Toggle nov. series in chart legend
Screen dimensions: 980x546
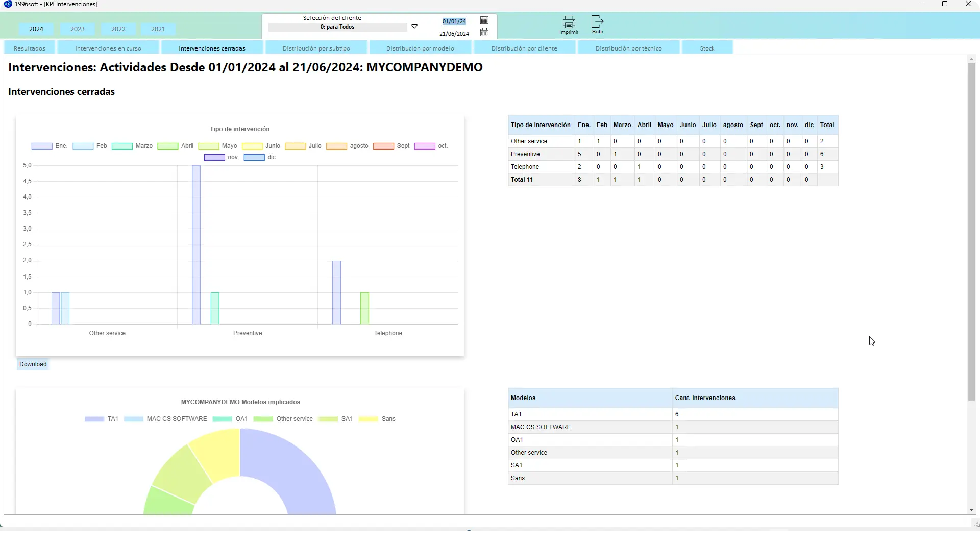coord(222,157)
